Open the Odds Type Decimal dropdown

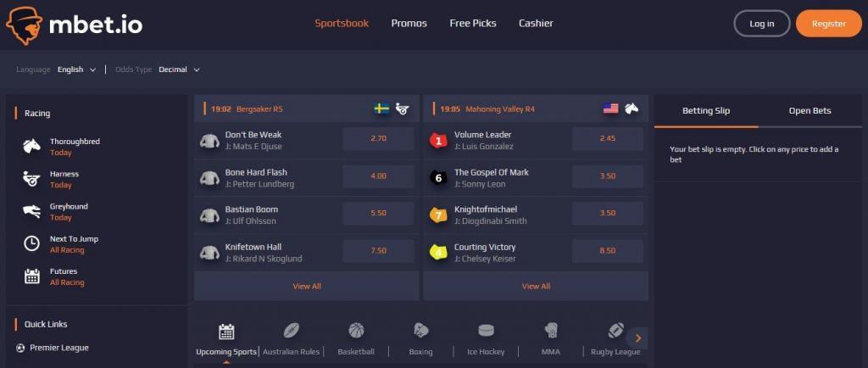pyautogui.click(x=180, y=70)
